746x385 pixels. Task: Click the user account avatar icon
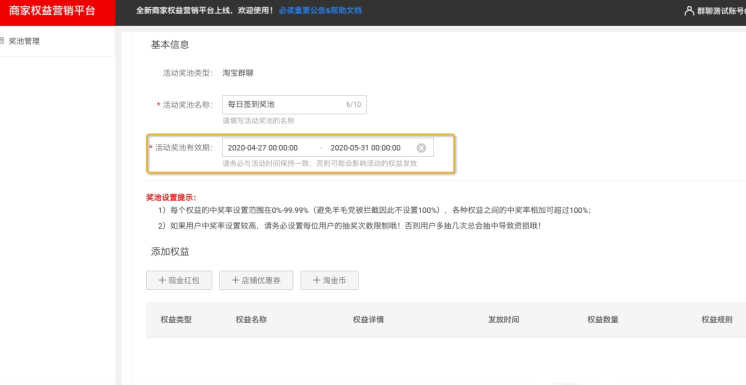pos(689,11)
